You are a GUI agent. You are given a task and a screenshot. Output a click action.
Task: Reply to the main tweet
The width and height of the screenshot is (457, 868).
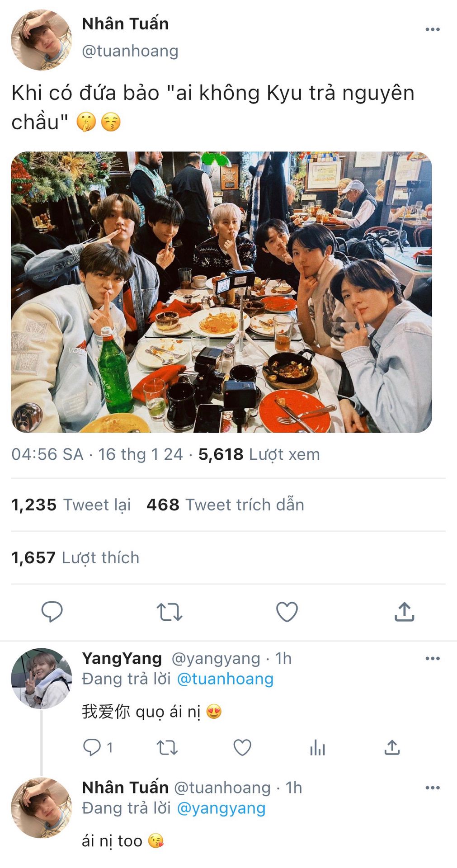click(52, 612)
